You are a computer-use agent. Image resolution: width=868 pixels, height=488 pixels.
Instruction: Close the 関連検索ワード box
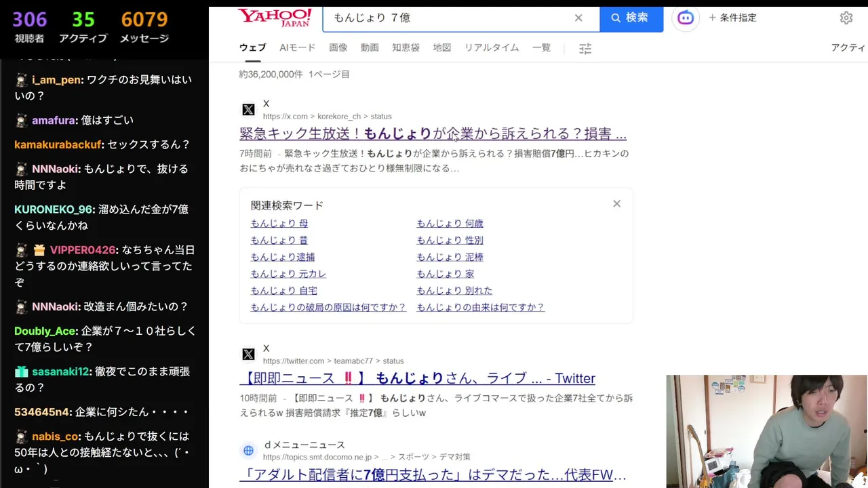point(616,203)
